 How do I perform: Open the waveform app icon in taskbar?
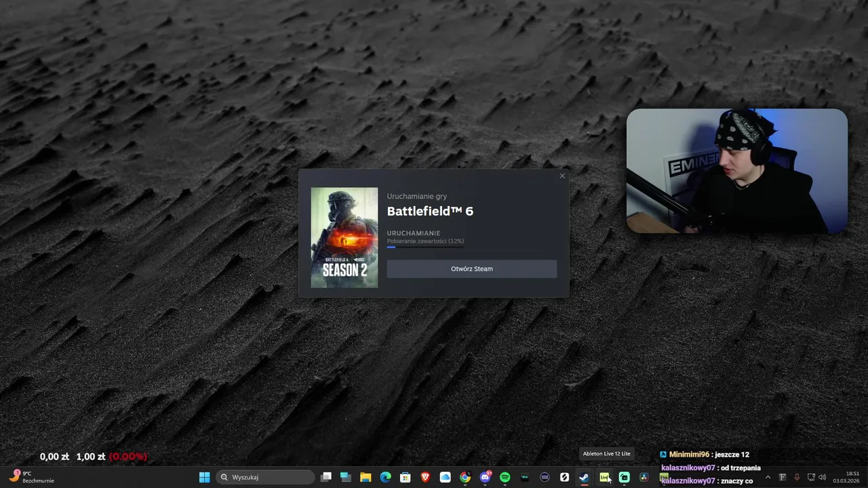525,477
